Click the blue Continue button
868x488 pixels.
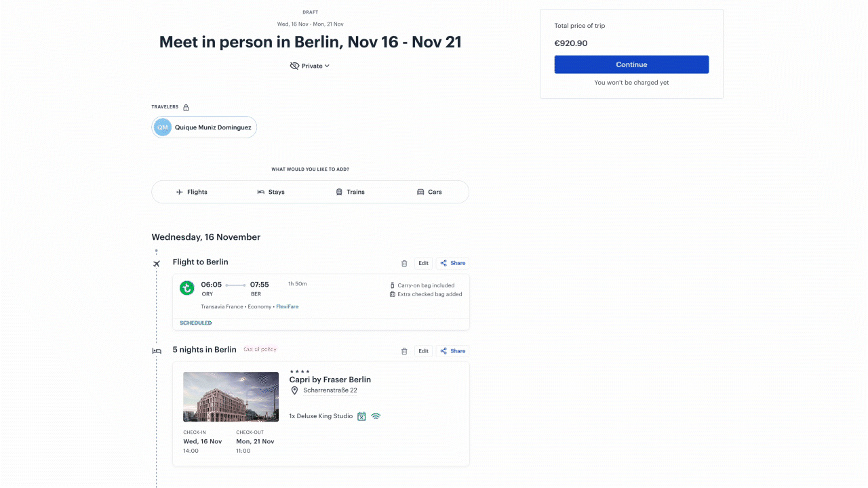pyautogui.click(x=631, y=64)
